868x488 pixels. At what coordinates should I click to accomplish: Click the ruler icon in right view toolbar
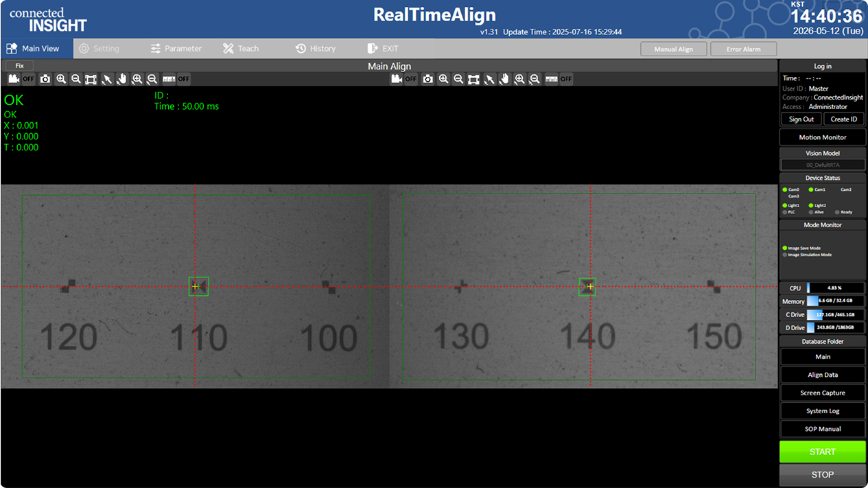[552, 79]
